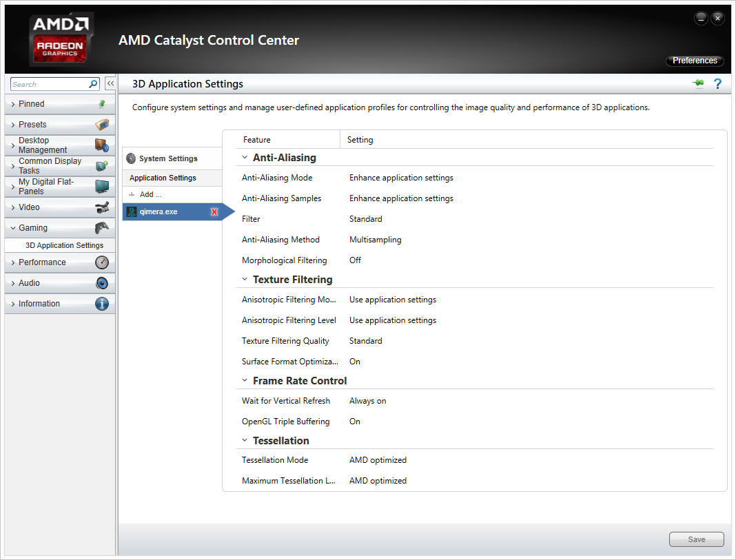Click the Video camera icon

[102, 207]
